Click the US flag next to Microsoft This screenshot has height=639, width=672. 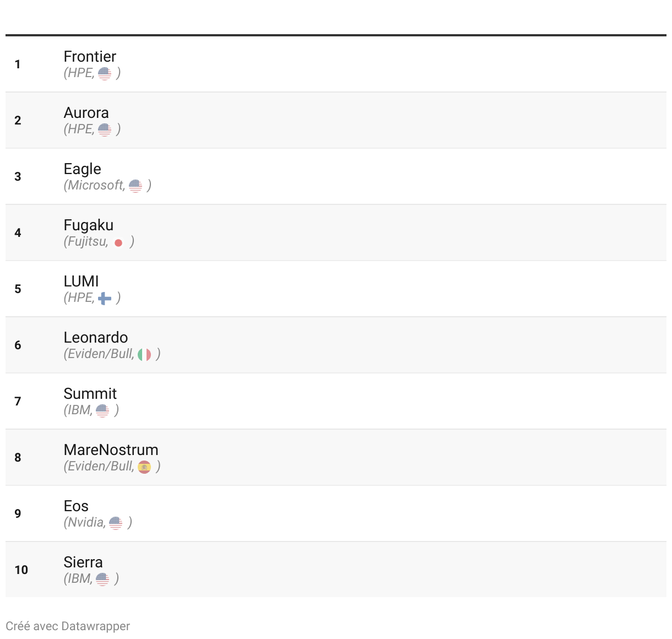pyautogui.click(x=136, y=186)
